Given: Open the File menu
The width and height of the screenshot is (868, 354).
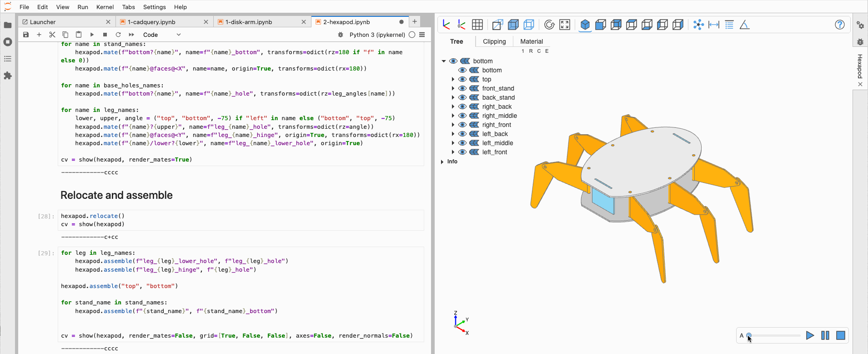Looking at the screenshot, I should (25, 7).
